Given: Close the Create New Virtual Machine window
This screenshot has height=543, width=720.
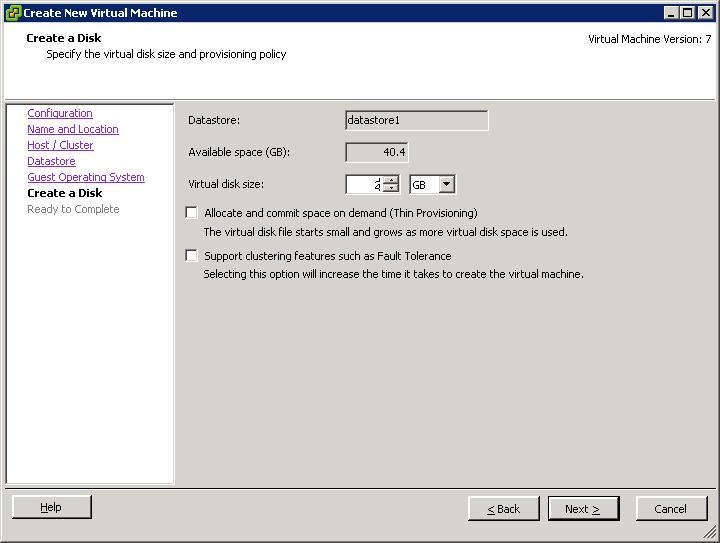Looking at the screenshot, I should (705, 13).
